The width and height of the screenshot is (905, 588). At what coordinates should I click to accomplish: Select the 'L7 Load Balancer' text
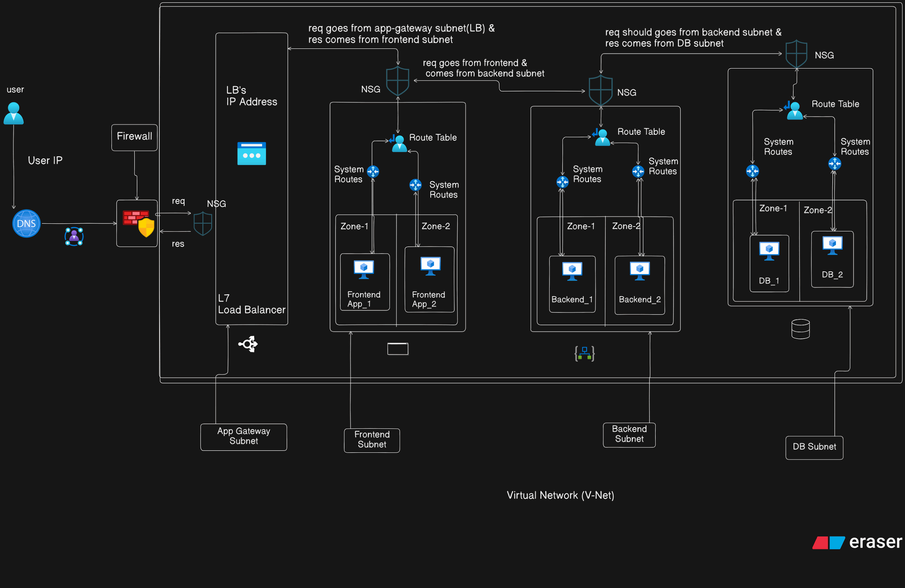(x=251, y=304)
